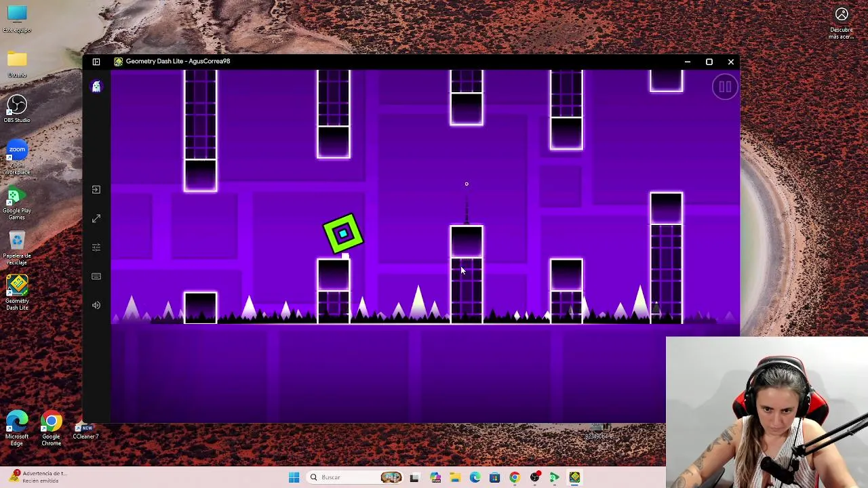Open Este equipo desktop icon
The height and width of the screenshot is (488, 868).
(x=17, y=19)
